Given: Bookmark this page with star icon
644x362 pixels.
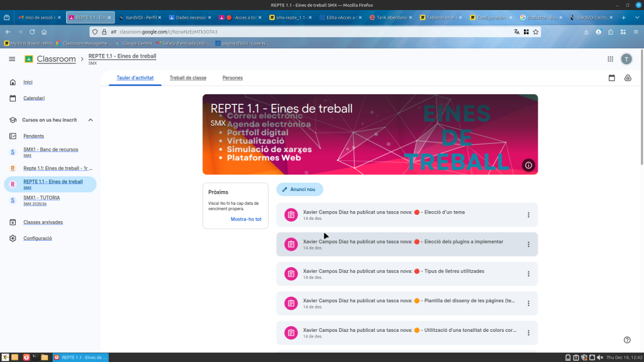Looking at the screenshot, I should coord(535,31).
